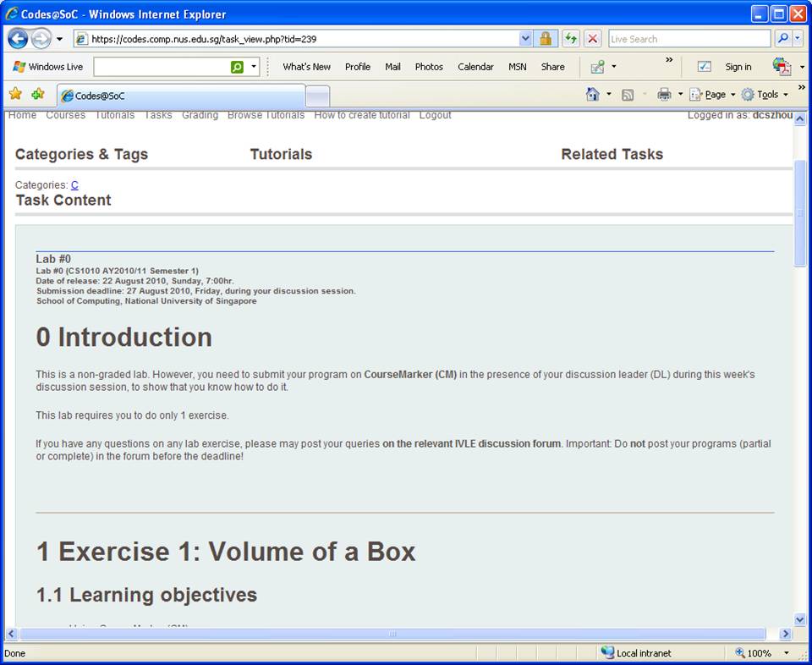Click the green Windows Live search icon

pos(237,67)
